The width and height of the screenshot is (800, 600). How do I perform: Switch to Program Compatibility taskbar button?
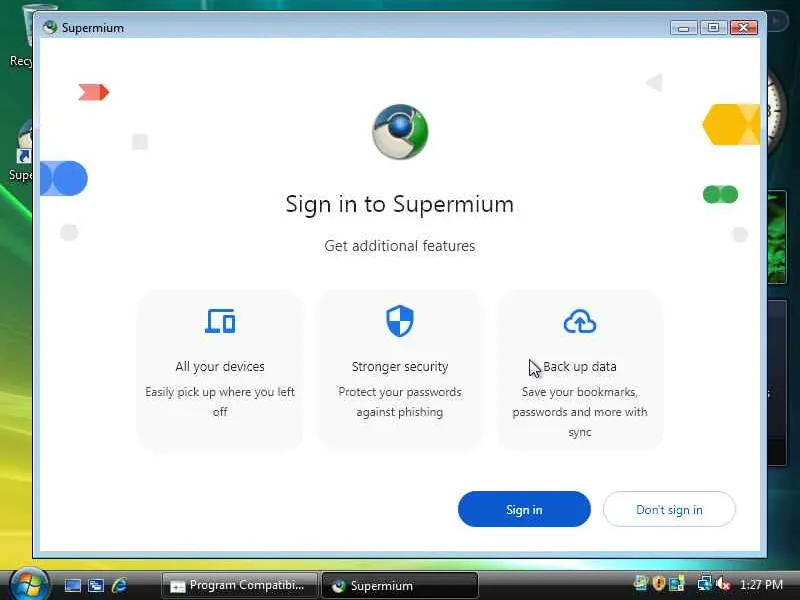tap(239, 586)
